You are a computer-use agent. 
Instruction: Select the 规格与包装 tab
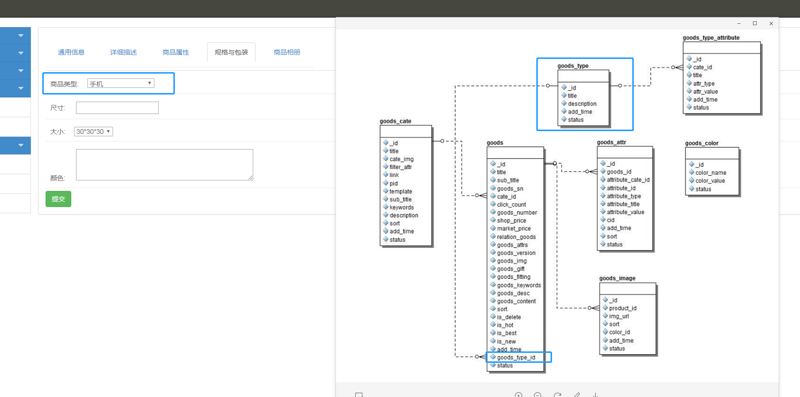coord(231,52)
